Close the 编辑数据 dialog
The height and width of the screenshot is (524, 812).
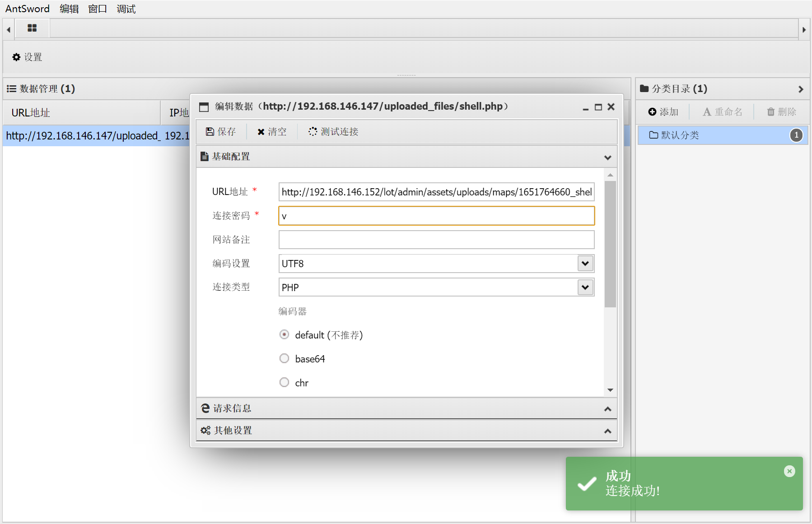[611, 107]
